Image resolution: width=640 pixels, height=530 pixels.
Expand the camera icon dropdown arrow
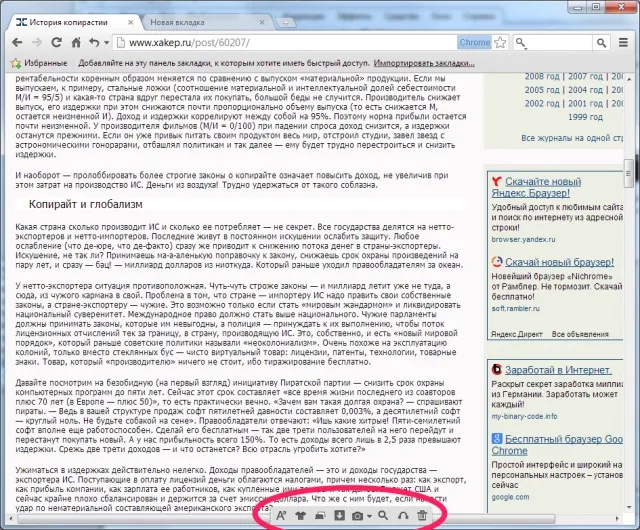pyautogui.click(x=369, y=517)
